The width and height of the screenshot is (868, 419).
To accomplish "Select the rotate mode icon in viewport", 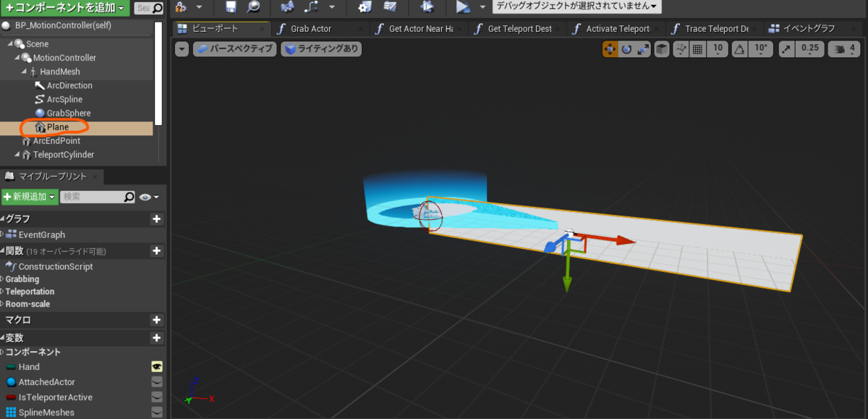I will coord(626,49).
